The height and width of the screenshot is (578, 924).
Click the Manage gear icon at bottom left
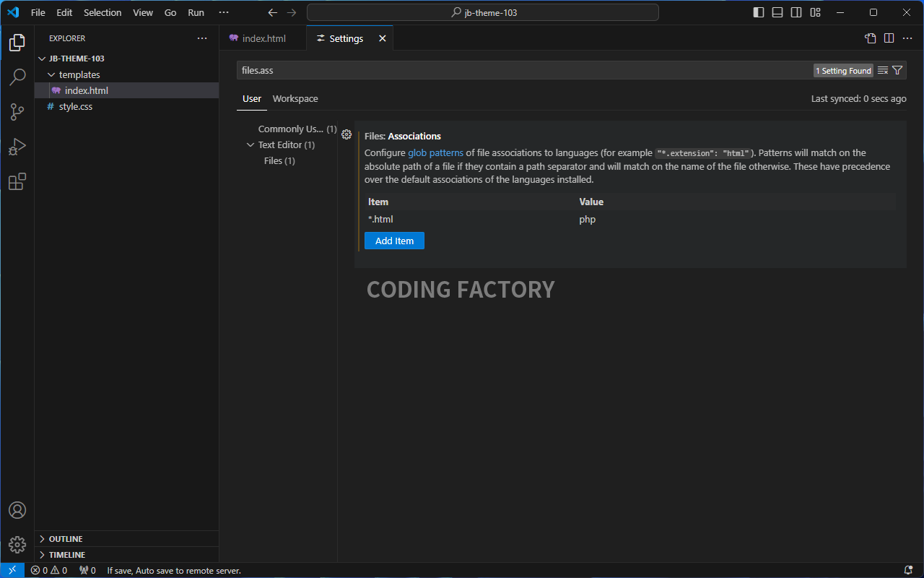tap(17, 544)
